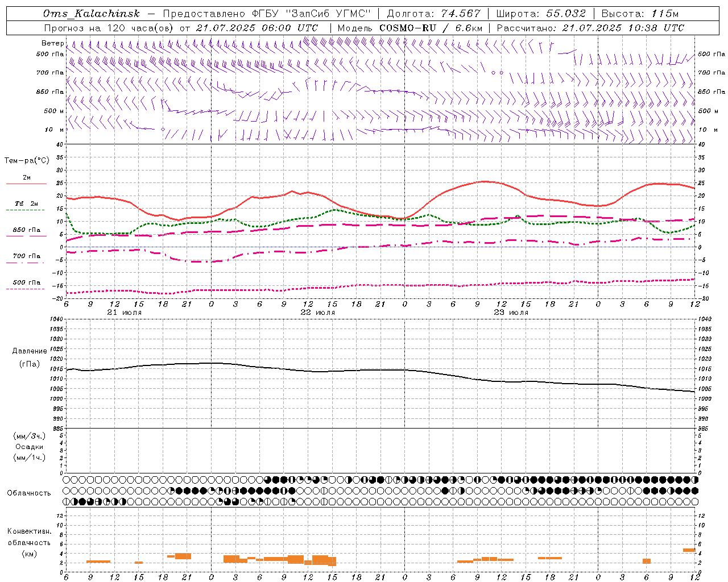The height and width of the screenshot is (582, 728).
Task: Click the model name COSMO-RU / 6.6км
Action: click(431, 27)
